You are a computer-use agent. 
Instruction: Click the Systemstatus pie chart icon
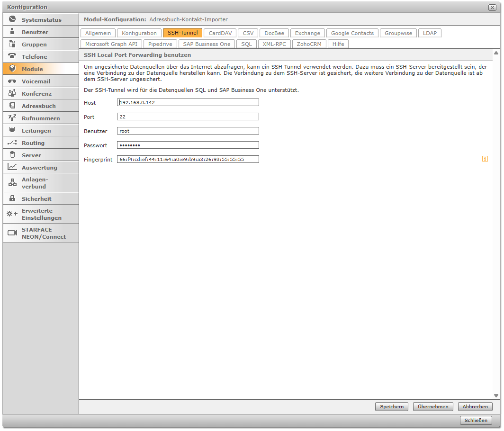(x=12, y=19)
